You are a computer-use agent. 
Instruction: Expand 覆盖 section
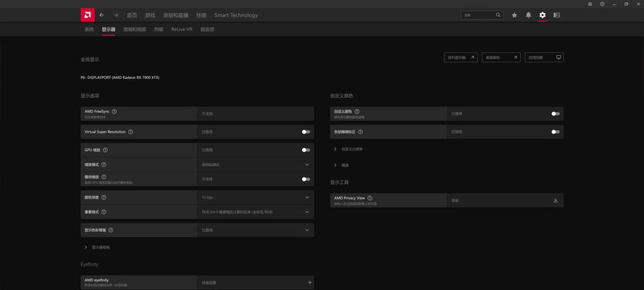[x=341, y=165]
